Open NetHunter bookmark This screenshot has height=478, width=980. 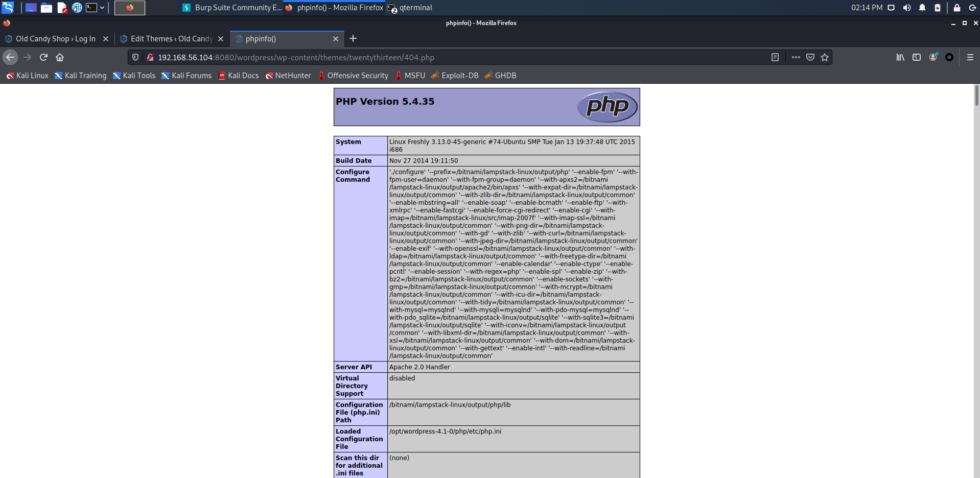click(288, 76)
